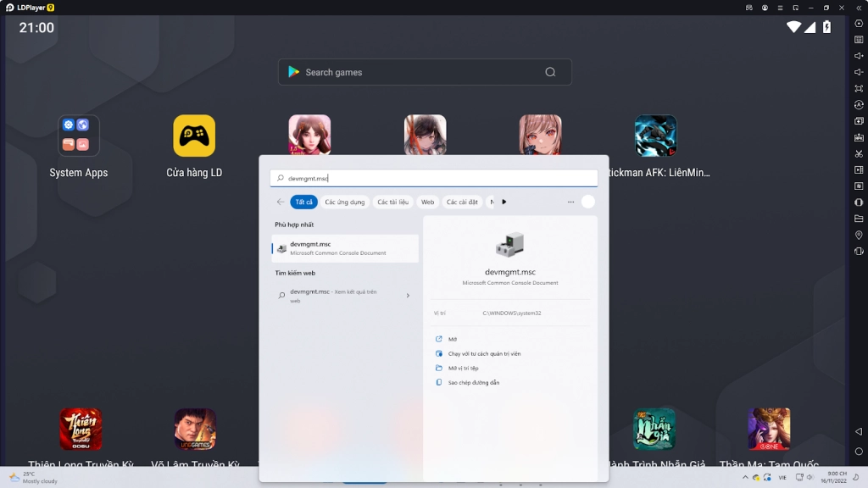
Task: Click the Android Wi-Fi status icon
Action: 793,27
